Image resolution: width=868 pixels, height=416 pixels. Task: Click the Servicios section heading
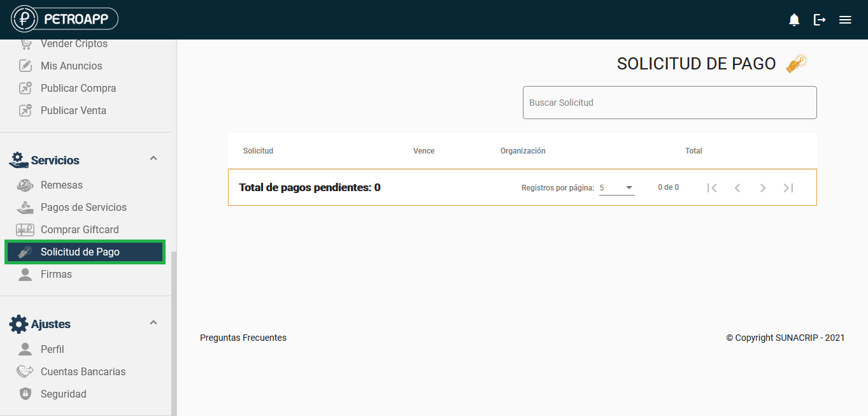pyautogui.click(x=55, y=160)
